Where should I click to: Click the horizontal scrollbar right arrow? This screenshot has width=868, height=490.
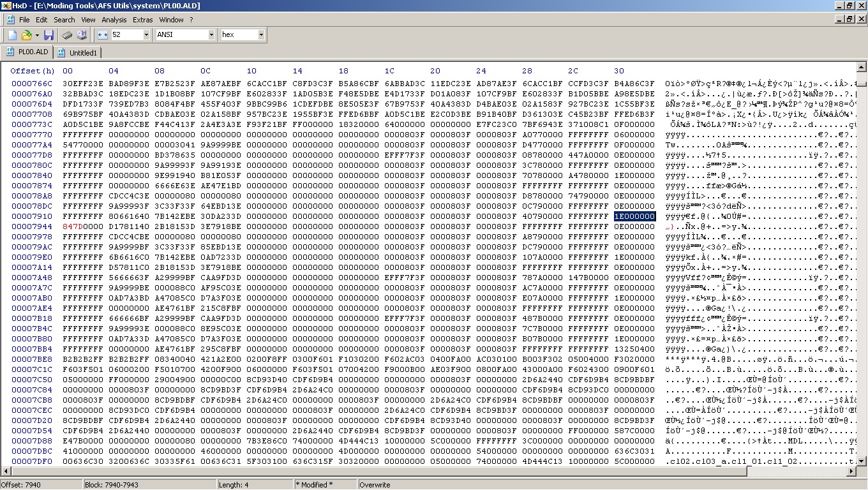[x=851, y=472]
